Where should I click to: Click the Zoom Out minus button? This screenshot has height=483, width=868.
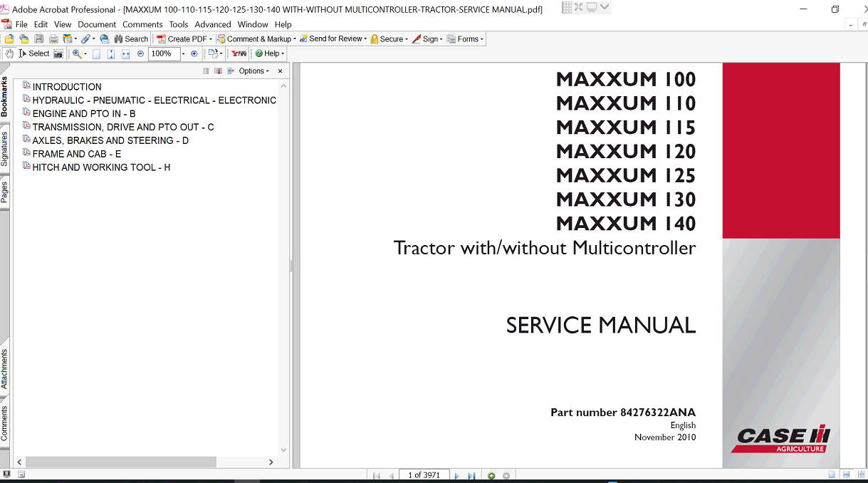pos(140,53)
